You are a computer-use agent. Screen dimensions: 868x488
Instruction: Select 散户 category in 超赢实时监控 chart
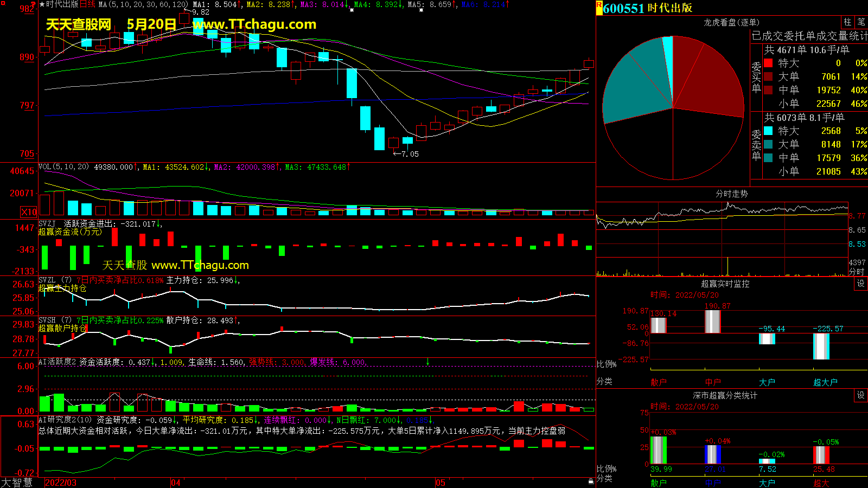click(658, 382)
